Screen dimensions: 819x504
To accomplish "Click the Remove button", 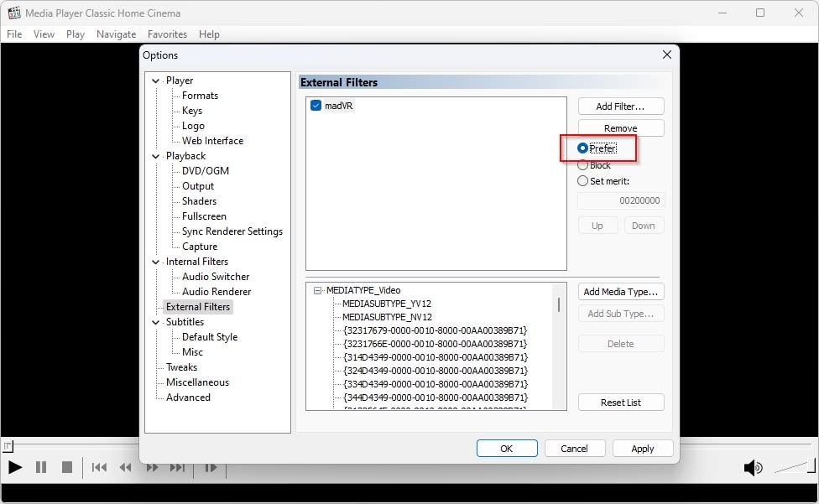I will tap(621, 127).
